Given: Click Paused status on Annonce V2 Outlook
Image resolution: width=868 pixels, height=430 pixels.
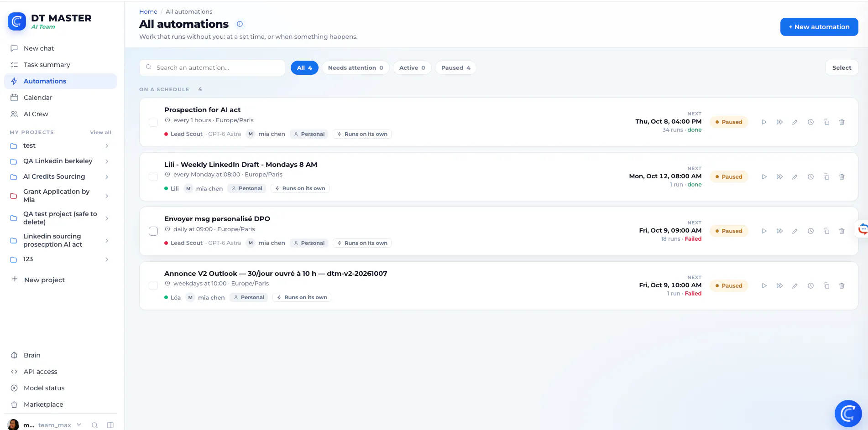Looking at the screenshot, I should [x=729, y=286].
